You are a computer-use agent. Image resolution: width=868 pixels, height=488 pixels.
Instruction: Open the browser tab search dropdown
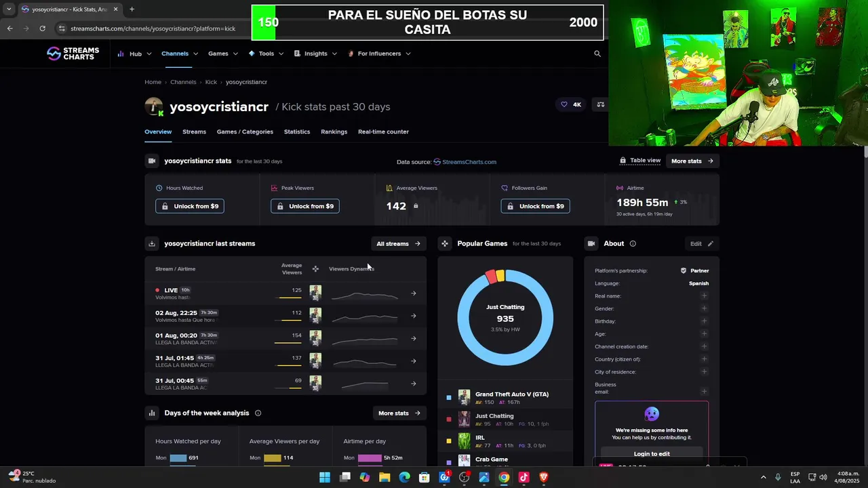tap(9, 9)
